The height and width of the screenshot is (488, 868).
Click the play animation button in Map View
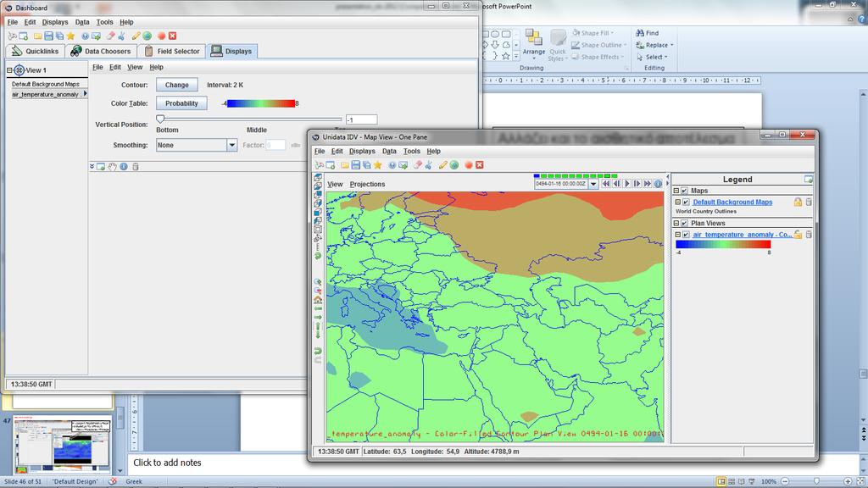pyautogui.click(x=627, y=184)
